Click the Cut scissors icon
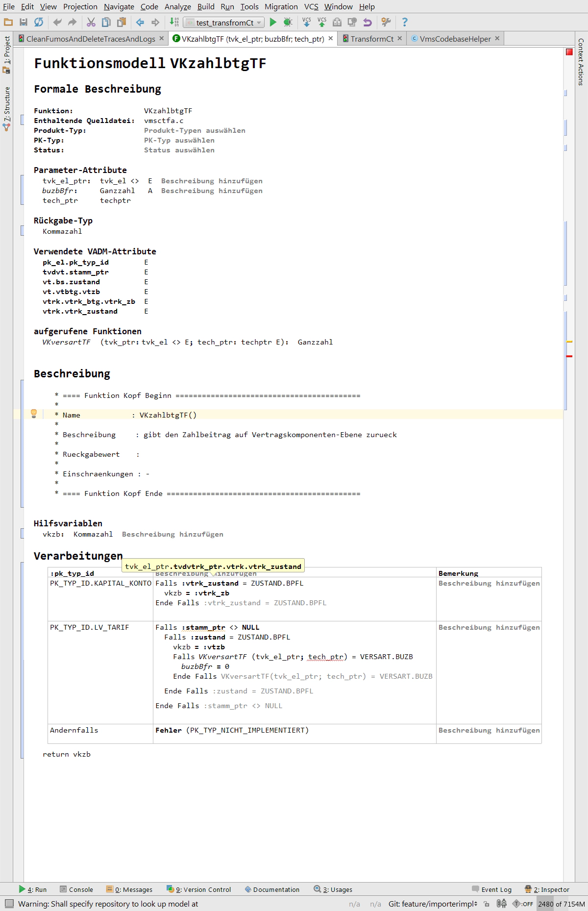588x911 pixels. [91, 22]
